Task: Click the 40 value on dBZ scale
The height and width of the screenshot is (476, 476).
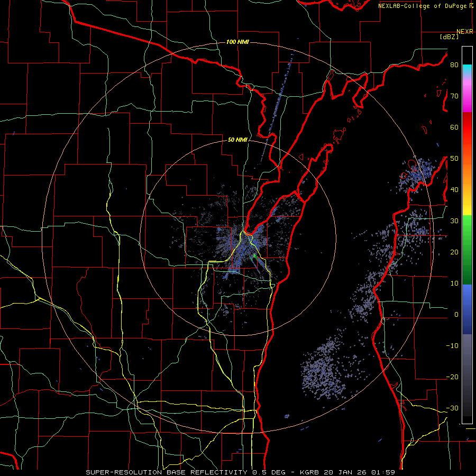Action: [x=454, y=190]
